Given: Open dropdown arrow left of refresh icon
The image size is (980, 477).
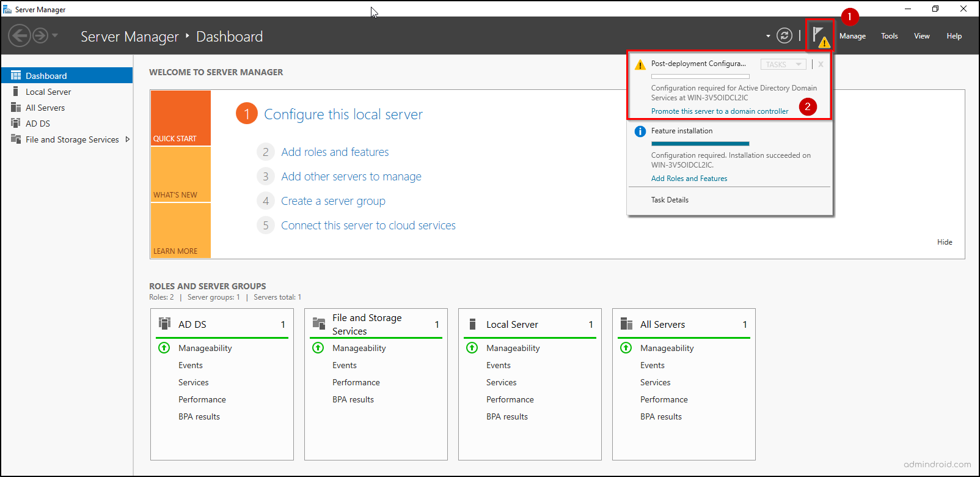Looking at the screenshot, I should [x=768, y=36].
